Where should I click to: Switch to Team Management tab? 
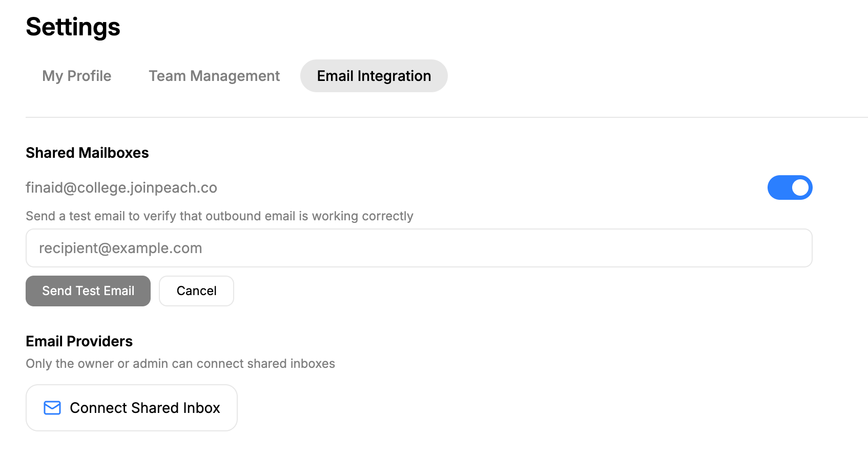click(214, 76)
